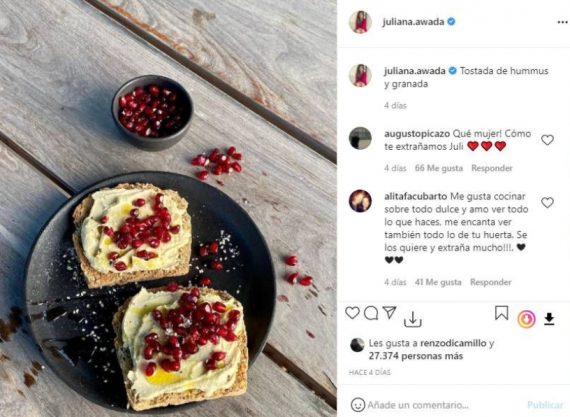Like augustopicazo's comment
This screenshot has height=417, width=570.
pyautogui.click(x=547, y=140)
